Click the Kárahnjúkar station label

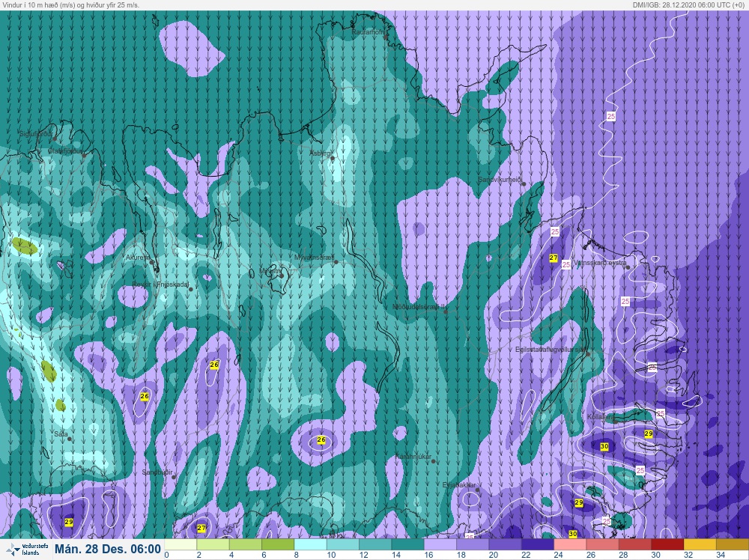(x=413, y=457)
